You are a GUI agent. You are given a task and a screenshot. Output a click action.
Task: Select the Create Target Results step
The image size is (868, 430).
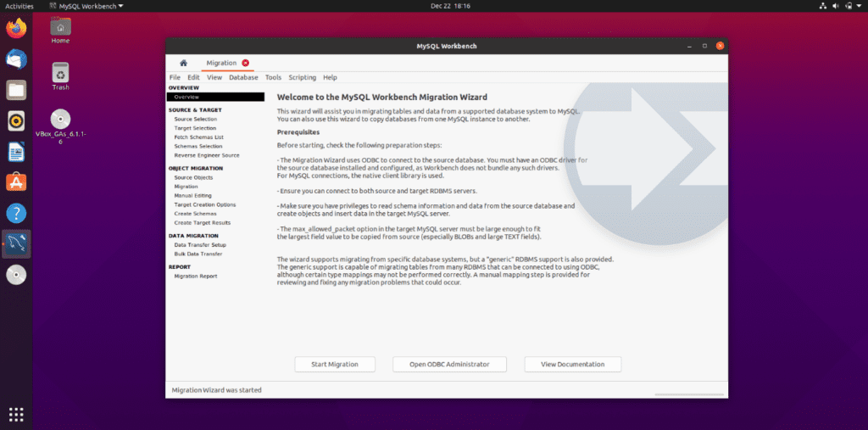202,223
